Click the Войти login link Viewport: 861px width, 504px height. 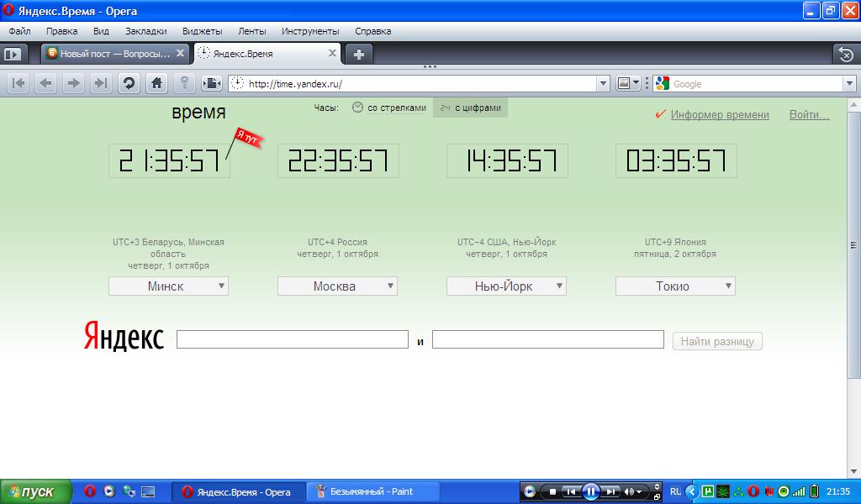[810, 114]
